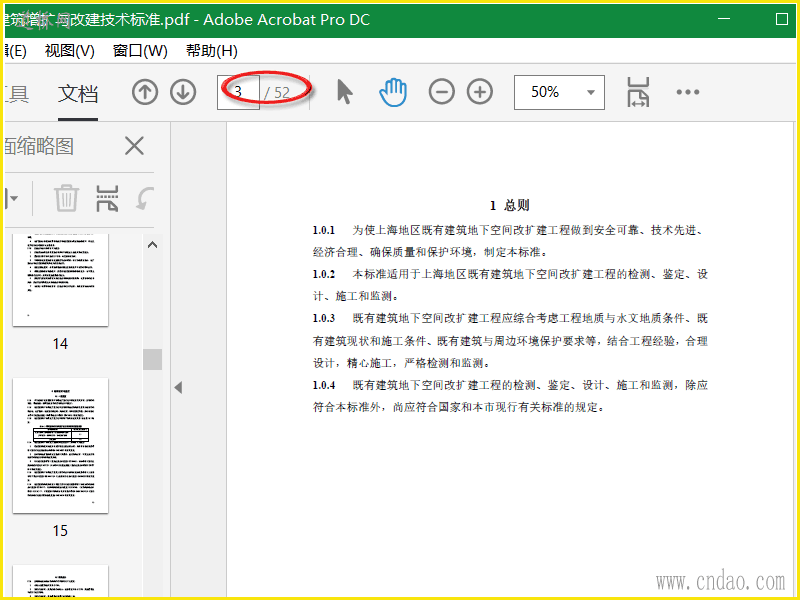Image resolution: width=800 pixels, height=600 pixels.
Task: Click clause number 1.0.2 in the document
Action: tap(324, 274)
